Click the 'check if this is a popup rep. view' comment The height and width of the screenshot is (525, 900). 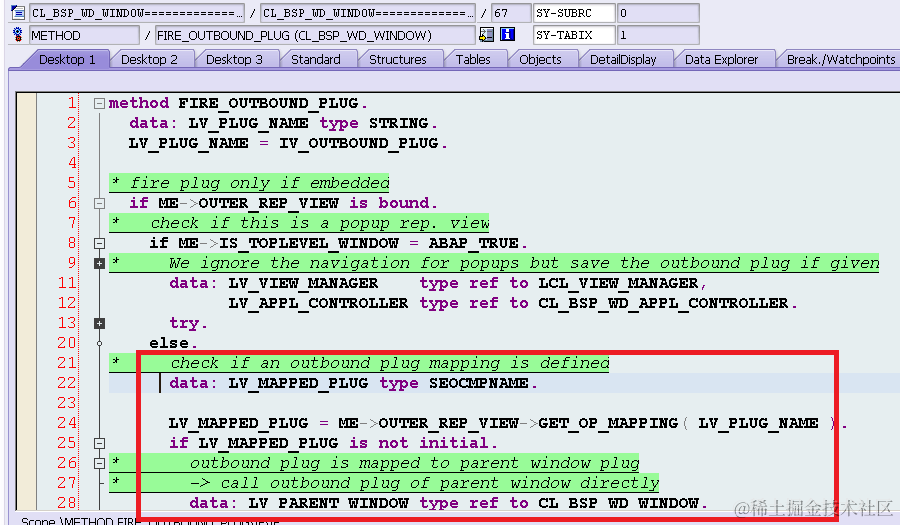[x=320, y=223]
